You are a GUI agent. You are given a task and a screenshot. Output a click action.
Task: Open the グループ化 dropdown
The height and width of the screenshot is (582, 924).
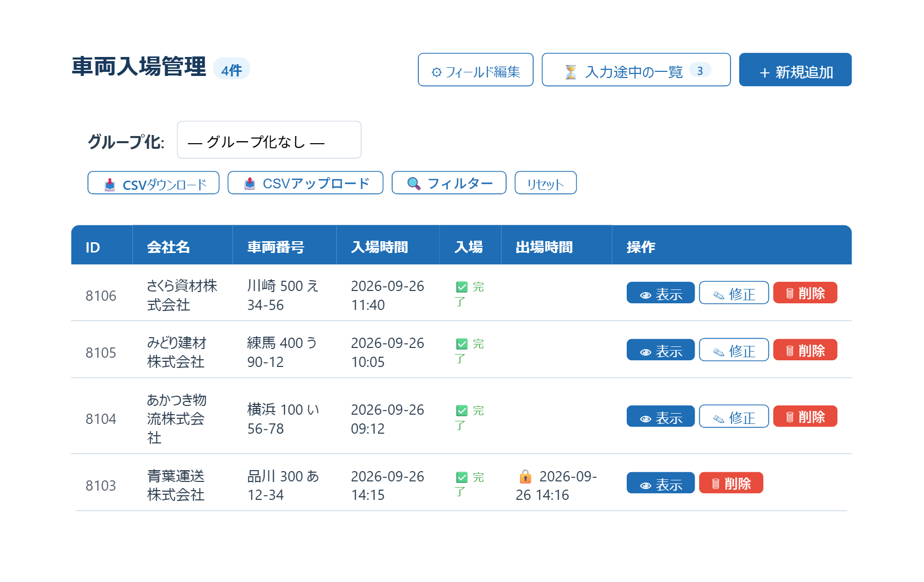(x=269, y=140)
